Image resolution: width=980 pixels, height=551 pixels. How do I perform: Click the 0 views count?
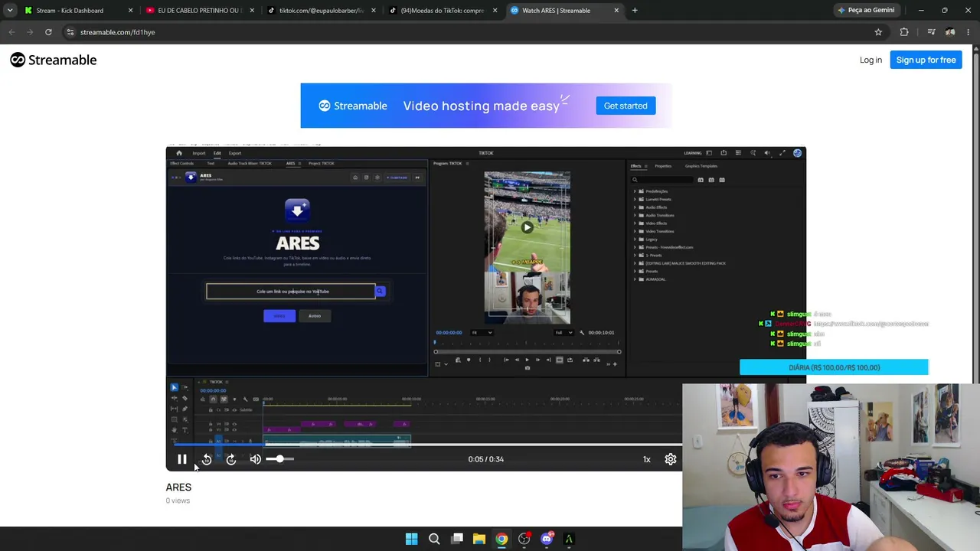point(178,500)
